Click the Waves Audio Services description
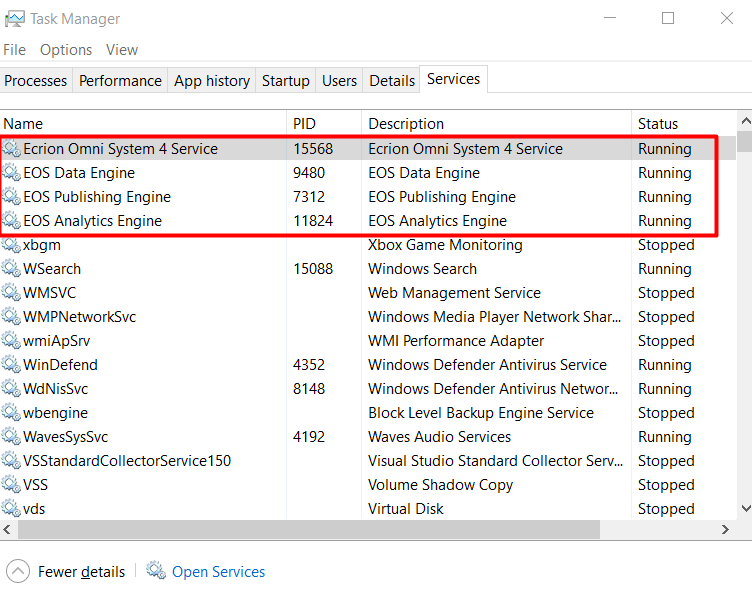Image resolution: width=752 pixels, height=598 pixels. 439,436
